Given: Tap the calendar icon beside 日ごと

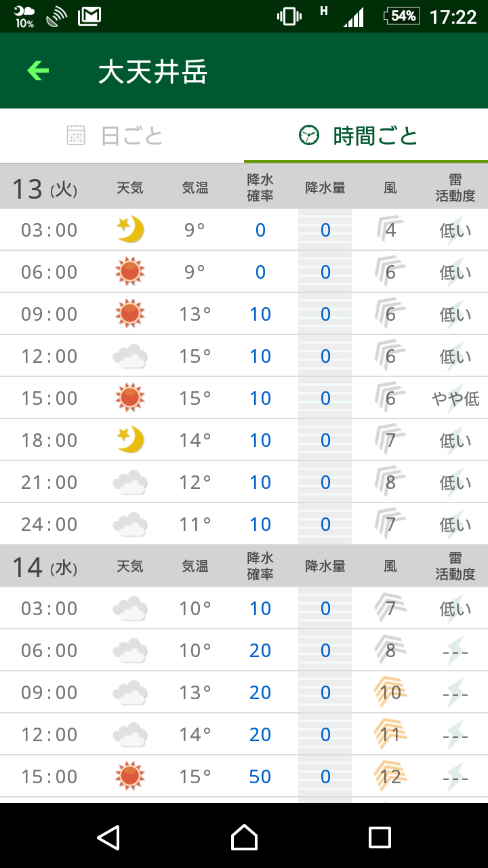Looking at the screenshot, I should (x=76, y=136).
